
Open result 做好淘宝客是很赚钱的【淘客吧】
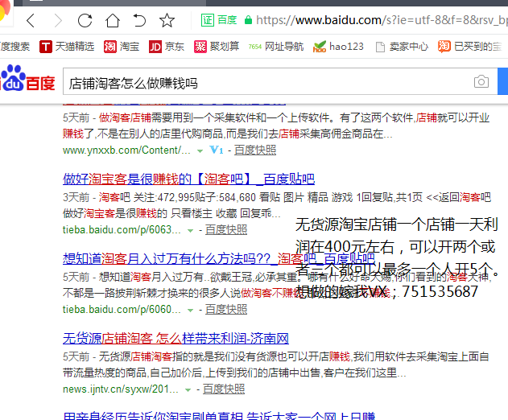click(x=188, y=179)
